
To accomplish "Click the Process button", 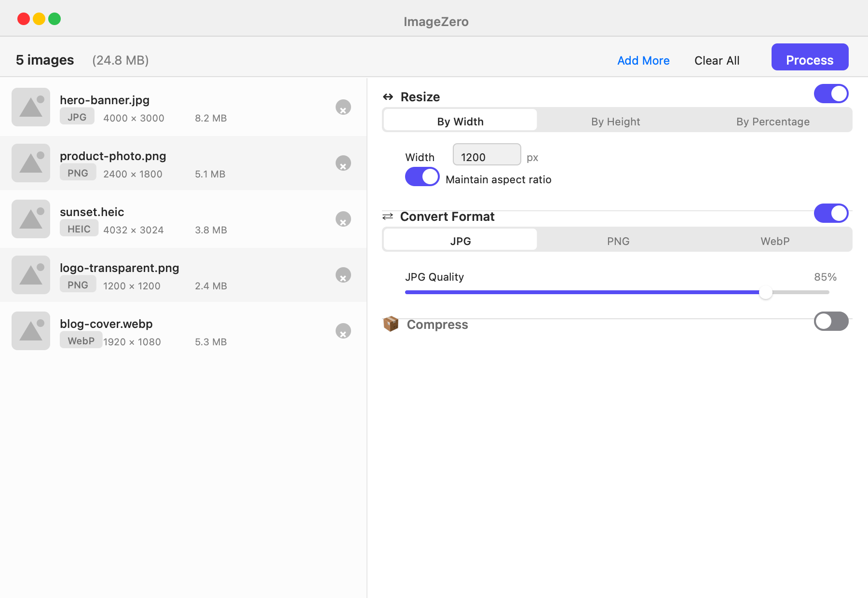I will coord(810,57).
